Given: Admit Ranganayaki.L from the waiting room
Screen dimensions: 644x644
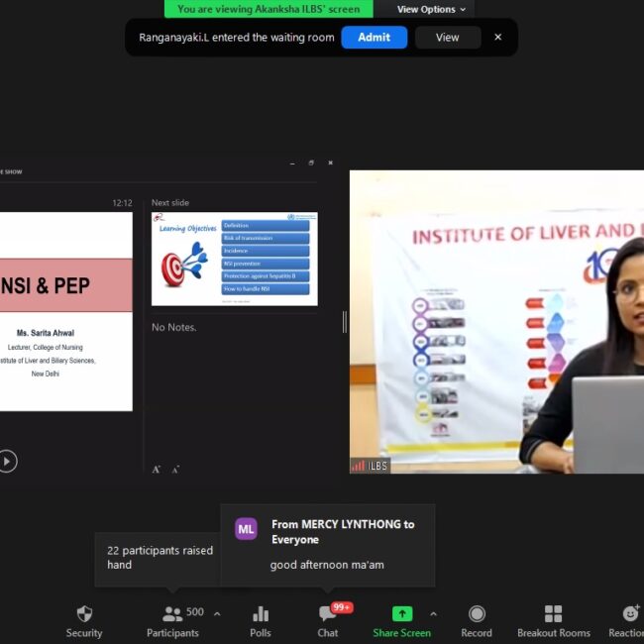Looking at the screenshot, I should (374, 38).
